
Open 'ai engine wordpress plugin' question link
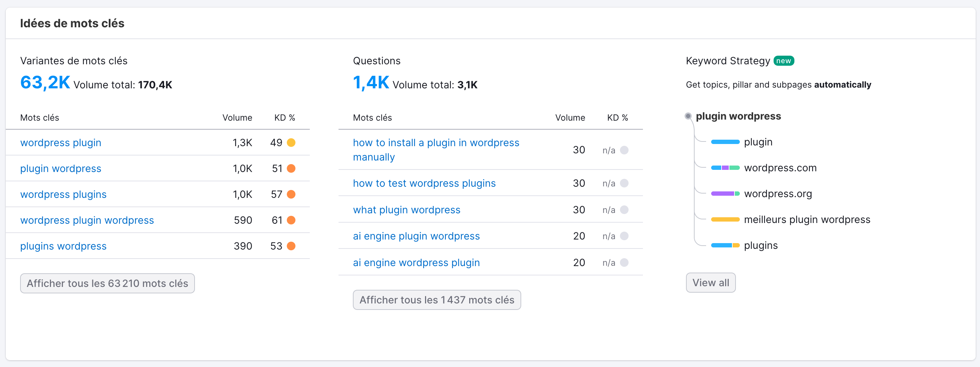pyautogui.click(x=416, y=263)
